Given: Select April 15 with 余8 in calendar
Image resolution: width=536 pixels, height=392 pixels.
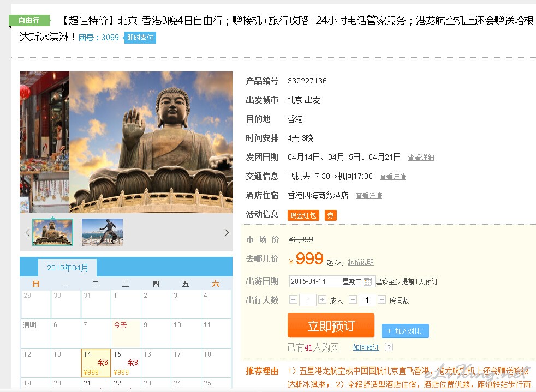Looking at the screenshot, I should (x=126, y=363).
